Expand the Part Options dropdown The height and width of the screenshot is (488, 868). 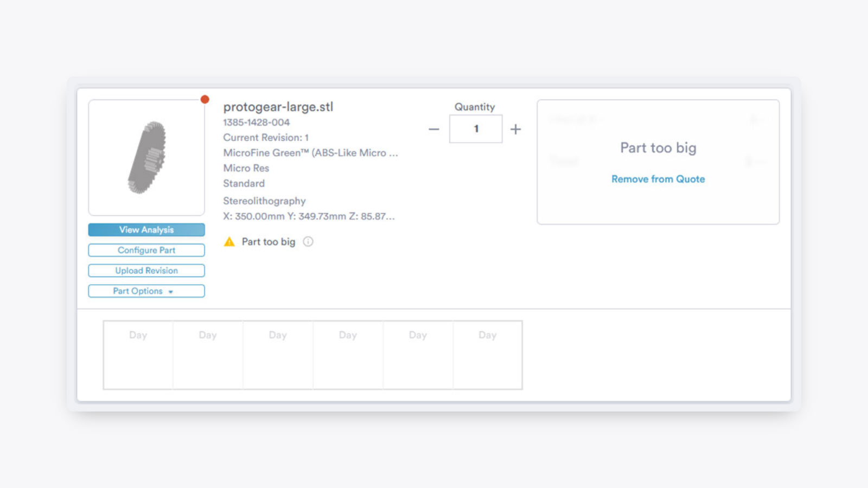[x=146, y=291]
